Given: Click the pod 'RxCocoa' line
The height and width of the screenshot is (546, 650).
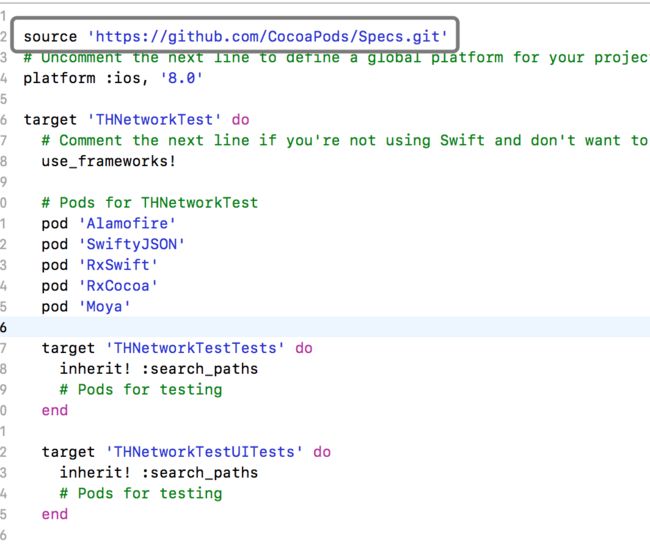Looking at the screenshot, I should point(99,285).
